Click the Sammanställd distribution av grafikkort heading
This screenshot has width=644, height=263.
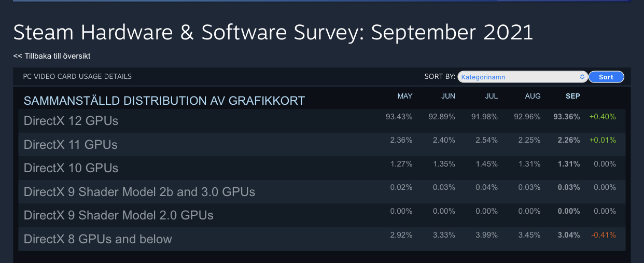(x=164, y=101)
